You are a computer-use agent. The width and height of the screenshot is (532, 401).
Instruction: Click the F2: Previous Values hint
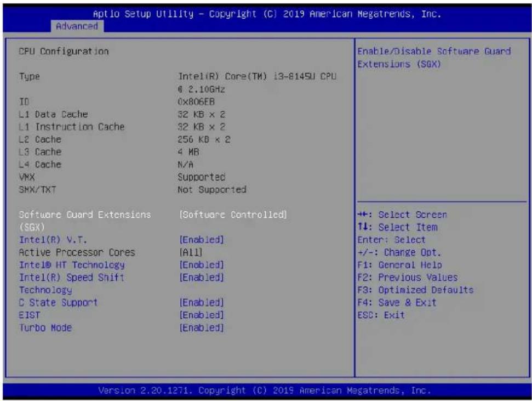pos(408,278)
